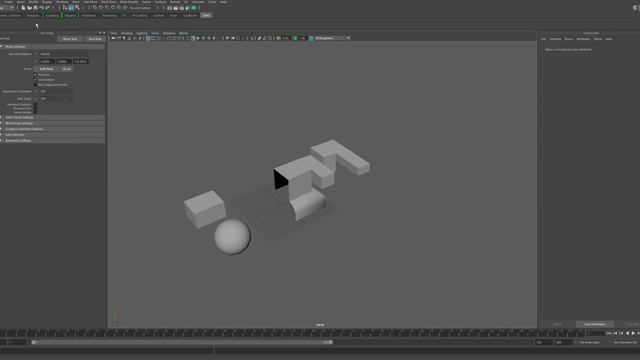Open the viewport Shading menu

coord(127,33)
